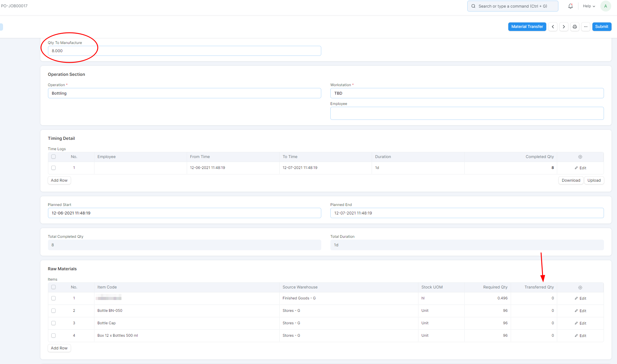Click Download under Time Logs
This screenshot has height=364, width=617.
[571, 180]
